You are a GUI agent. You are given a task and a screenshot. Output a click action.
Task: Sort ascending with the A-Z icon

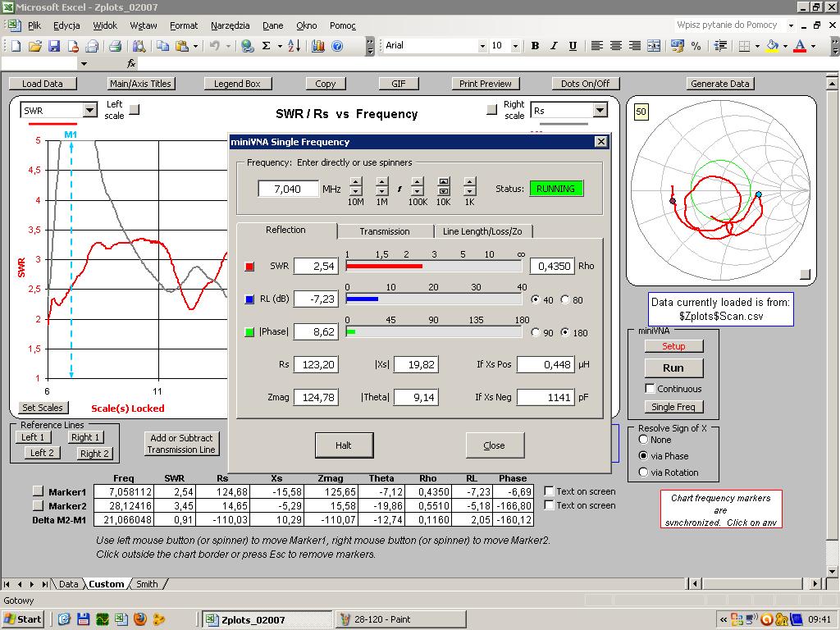pyautogui.click(x=294, y=46)
